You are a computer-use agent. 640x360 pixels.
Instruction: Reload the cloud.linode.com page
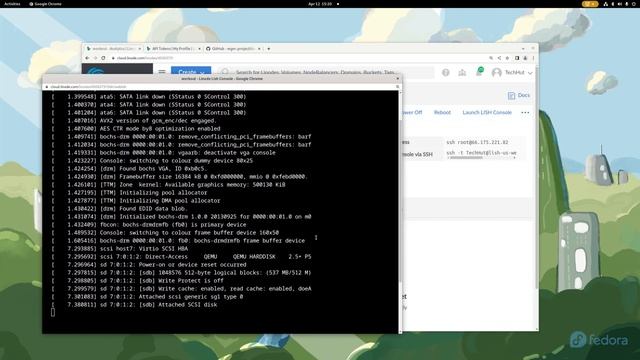click(x=103, y=58)
